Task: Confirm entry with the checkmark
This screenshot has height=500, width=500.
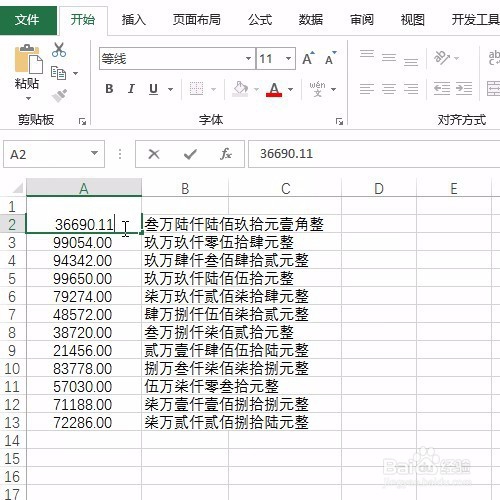Action: coord(190,154)
